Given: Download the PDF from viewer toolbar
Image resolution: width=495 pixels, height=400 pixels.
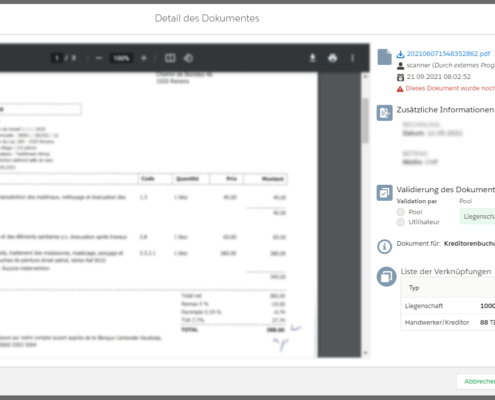Looking at the screenshot, I should pyautogui.click(x=312, y=58).
